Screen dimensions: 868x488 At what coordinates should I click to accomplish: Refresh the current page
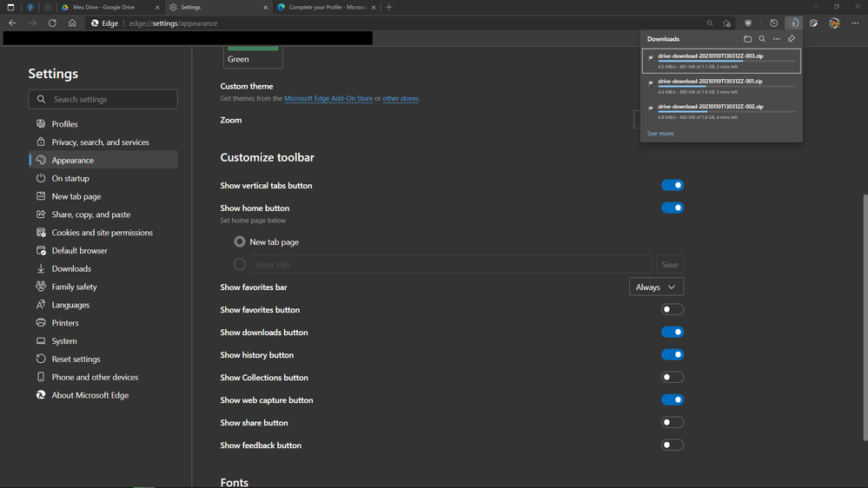(52, 23)
